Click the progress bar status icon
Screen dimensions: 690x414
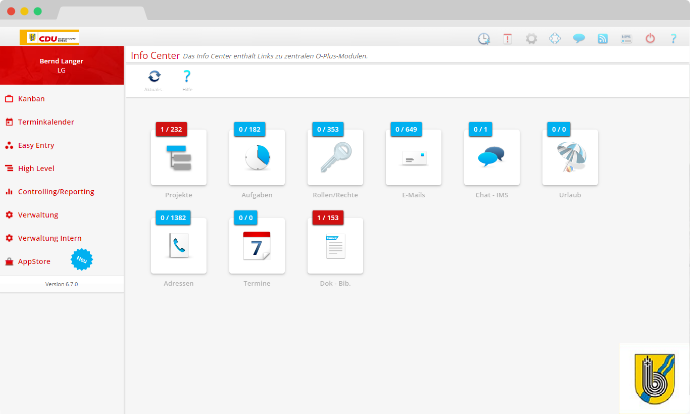(x=626, y=39)
